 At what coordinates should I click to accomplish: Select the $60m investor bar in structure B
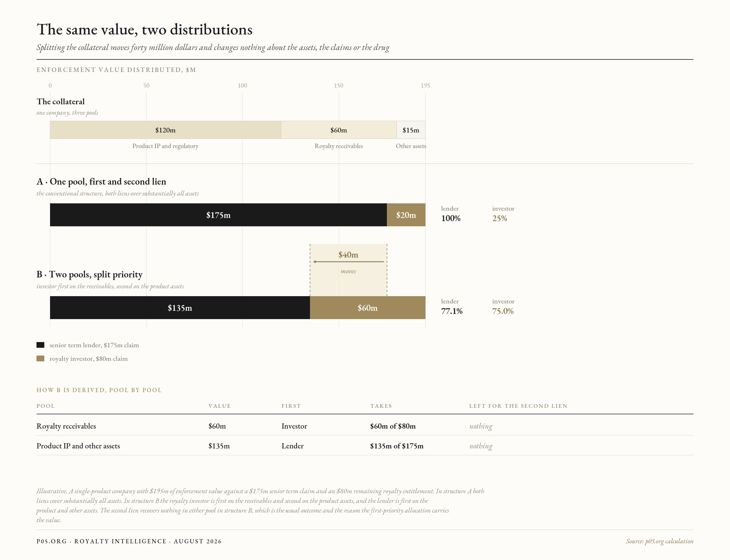coord(368,308)
